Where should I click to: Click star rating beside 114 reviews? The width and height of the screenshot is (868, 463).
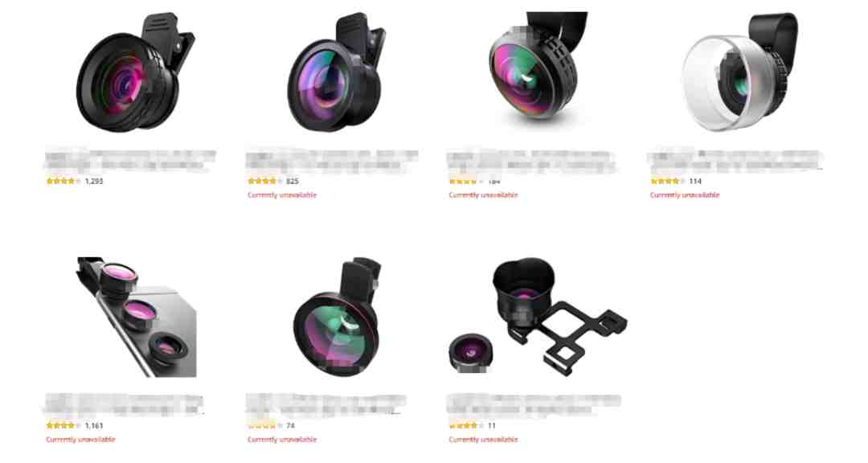coord(668,181)
